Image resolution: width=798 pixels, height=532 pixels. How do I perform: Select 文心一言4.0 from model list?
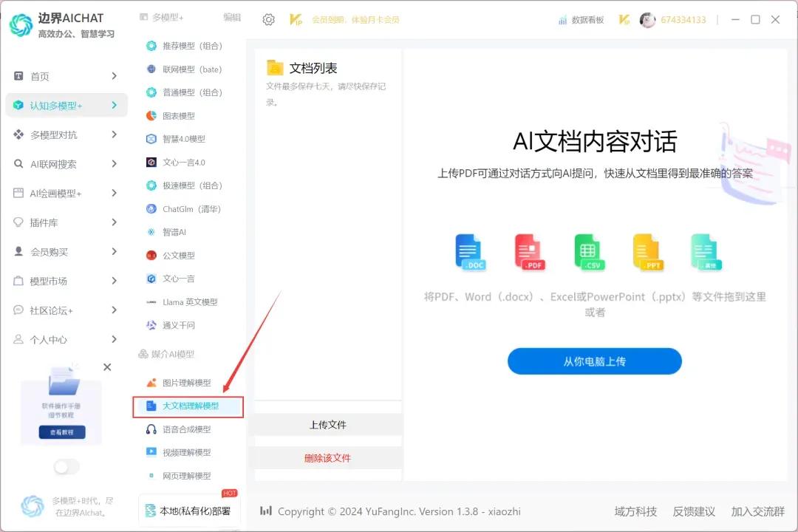(183, 163)
